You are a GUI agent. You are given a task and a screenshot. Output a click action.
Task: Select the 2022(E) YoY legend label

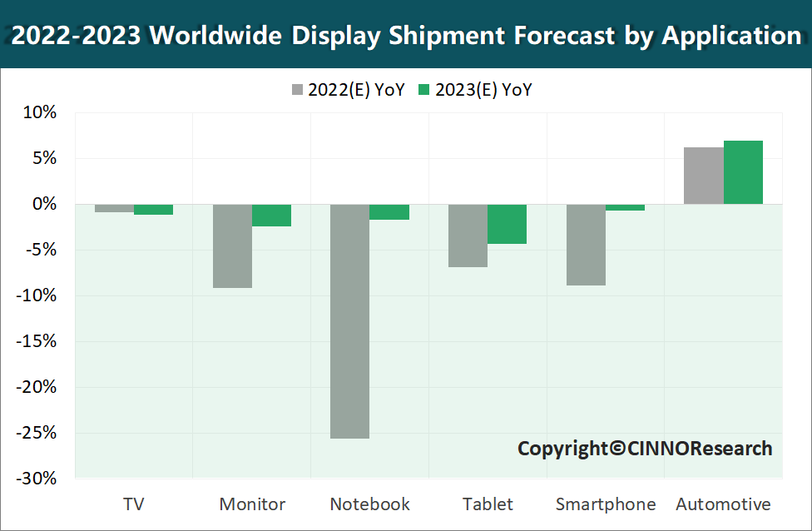(356, 90)
